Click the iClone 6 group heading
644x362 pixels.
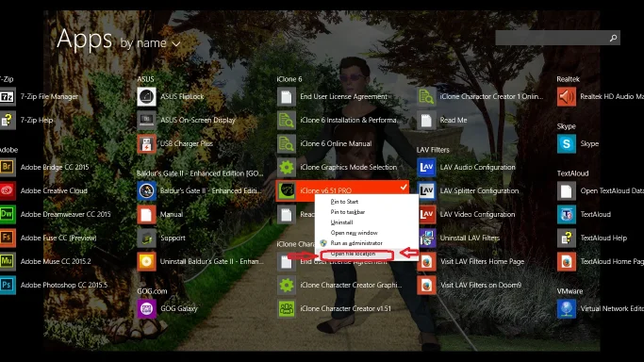(289, 79)
